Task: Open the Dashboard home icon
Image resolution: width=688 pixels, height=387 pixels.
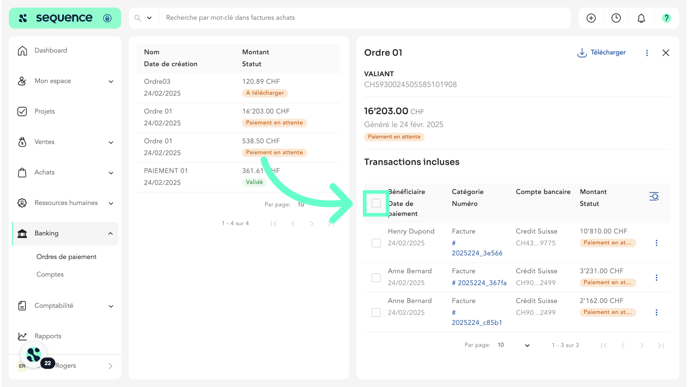Action: 22,51
